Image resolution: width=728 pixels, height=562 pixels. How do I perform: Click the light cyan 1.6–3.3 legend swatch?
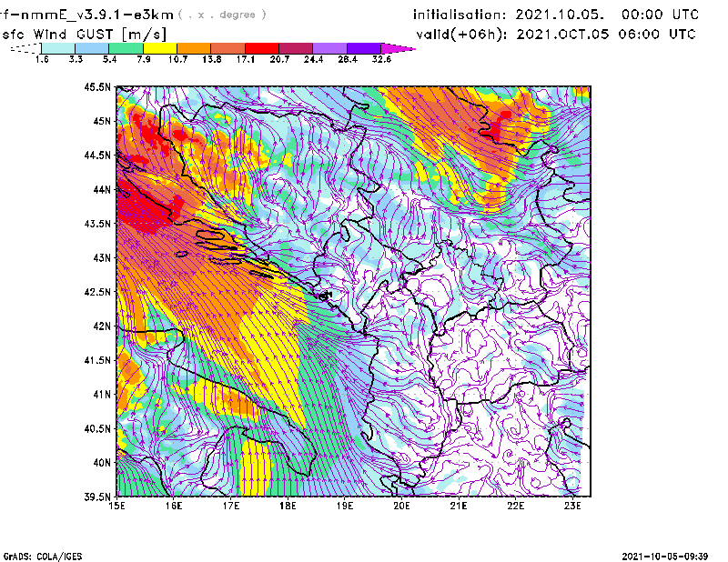58,48
